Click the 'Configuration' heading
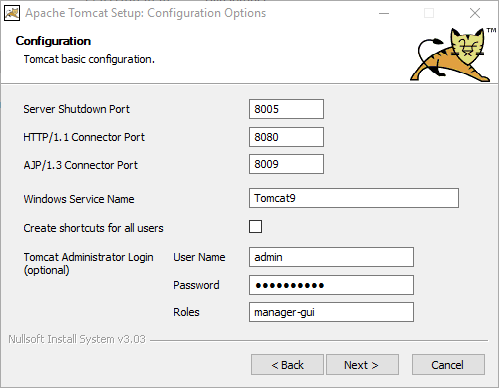The width and height of the screenshot is (499, 388). coord(53,41)
